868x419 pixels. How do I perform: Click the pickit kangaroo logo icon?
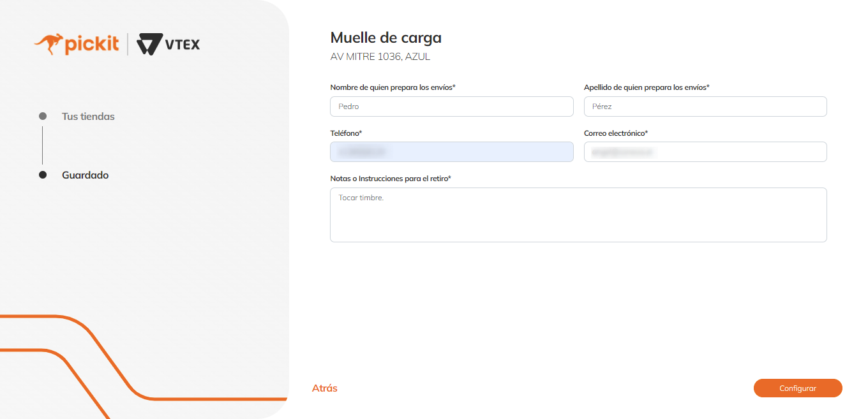click(x=47, y=43)
